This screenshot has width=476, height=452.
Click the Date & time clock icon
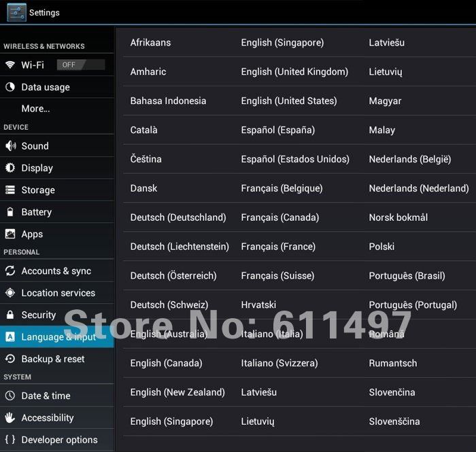point(10,396)
